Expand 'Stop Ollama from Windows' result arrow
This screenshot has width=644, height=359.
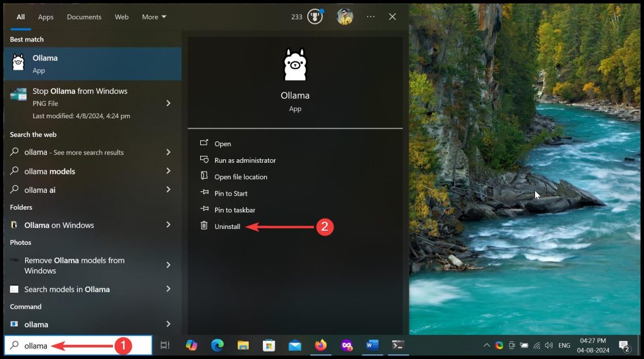pos(168,103)
